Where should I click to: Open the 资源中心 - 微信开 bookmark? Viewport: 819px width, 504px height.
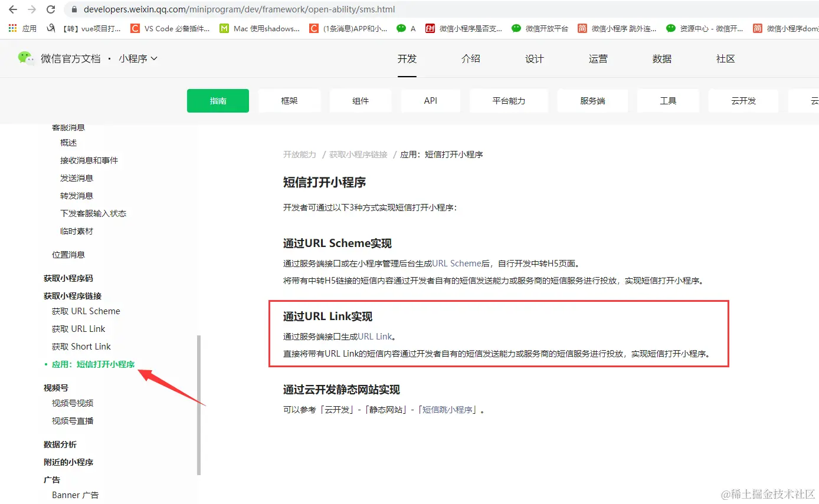pyautogui.click(x=705, y=28)
